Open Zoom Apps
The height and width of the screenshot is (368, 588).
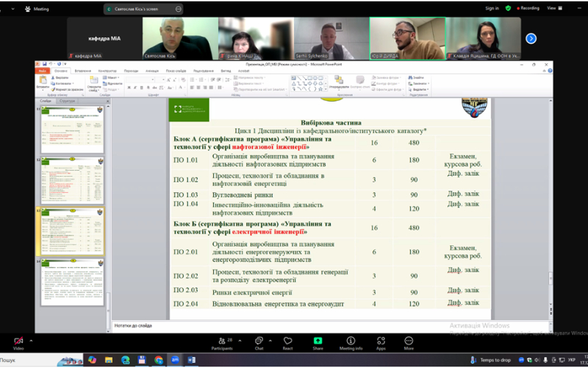[381, 343]
